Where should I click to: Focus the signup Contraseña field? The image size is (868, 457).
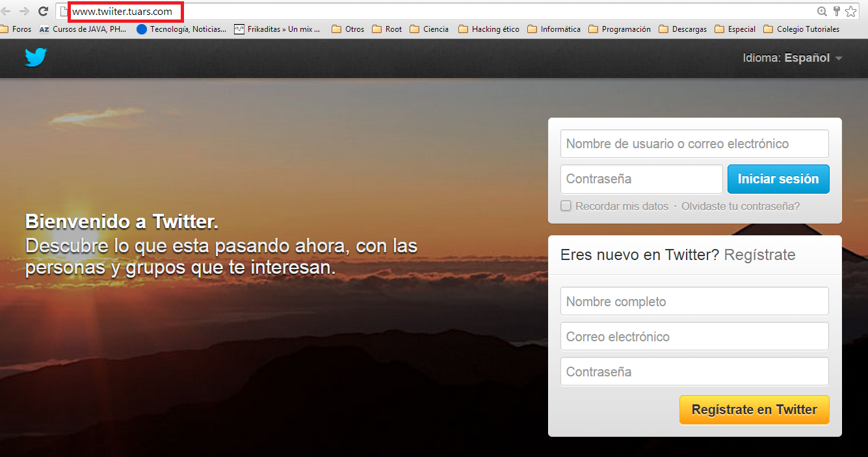[694, 372]
